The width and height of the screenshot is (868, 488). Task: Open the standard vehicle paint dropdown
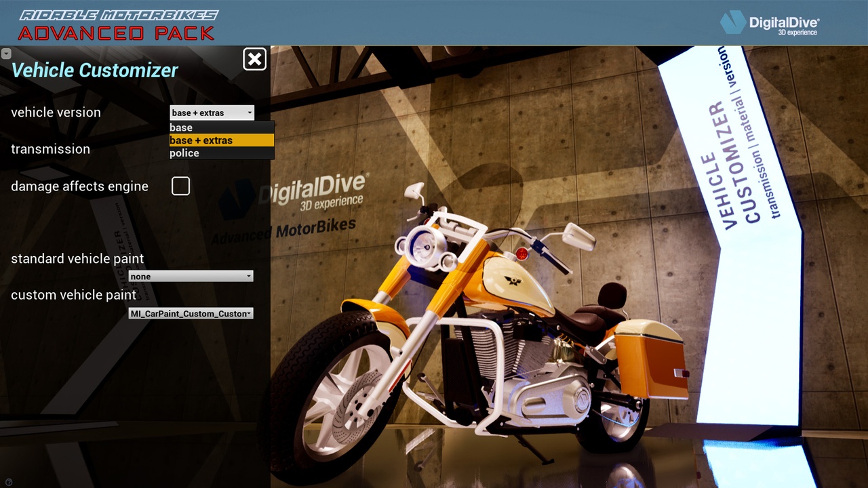coord(191,276)
